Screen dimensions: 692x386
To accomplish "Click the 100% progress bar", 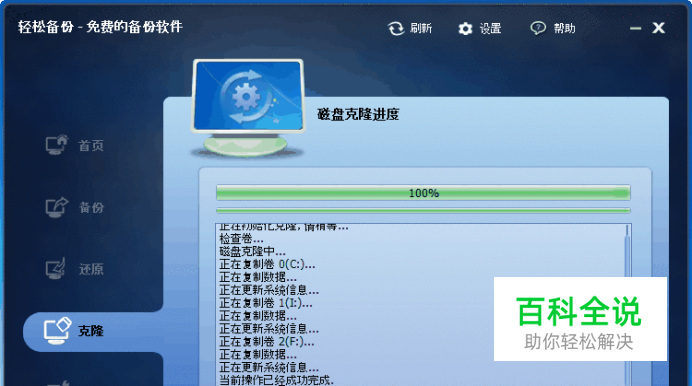I will click(423, 193).
